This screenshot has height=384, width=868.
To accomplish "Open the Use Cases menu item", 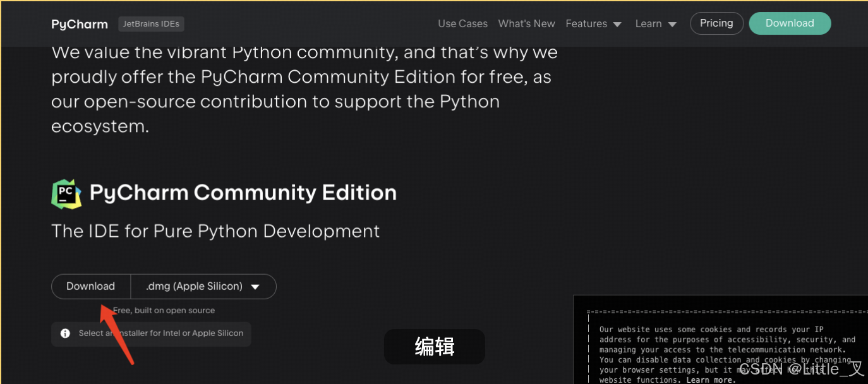I will pyautogui.click(x=462, y=24).
